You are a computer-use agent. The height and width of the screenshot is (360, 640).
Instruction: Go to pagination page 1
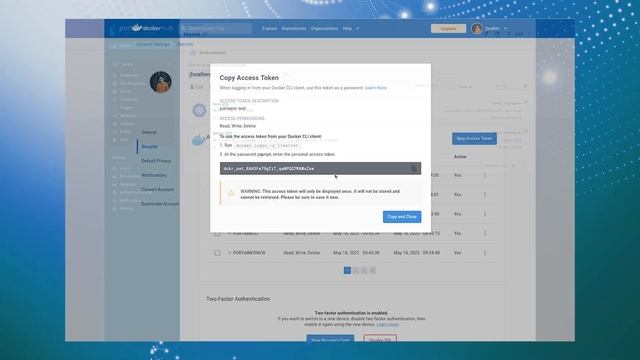[x=347, y=270]
